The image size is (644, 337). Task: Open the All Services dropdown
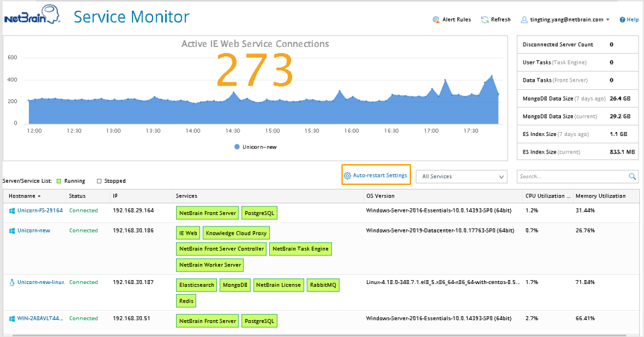click(x=462, y=176)
